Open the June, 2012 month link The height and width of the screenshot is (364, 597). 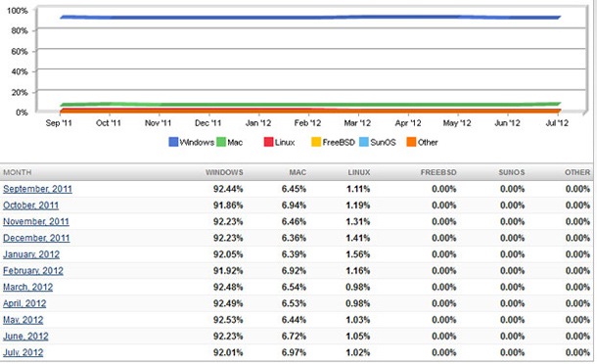[25, 337]
